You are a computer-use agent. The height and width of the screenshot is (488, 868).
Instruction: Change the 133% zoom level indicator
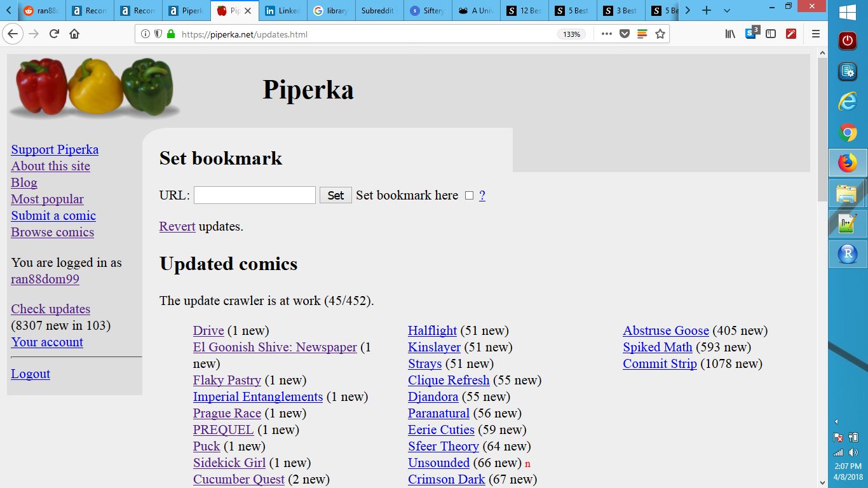[572, 34]
